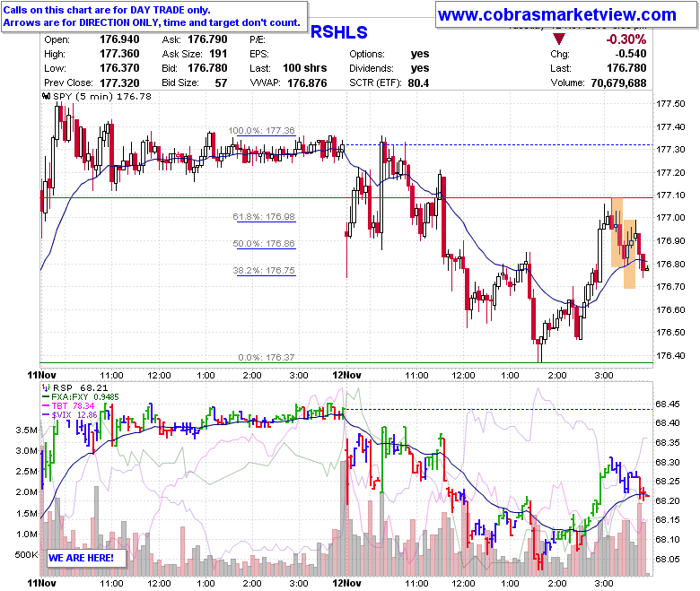
Task: Select the -0.30% percent change
Action: pyautogui.click(x=626, y=39)
